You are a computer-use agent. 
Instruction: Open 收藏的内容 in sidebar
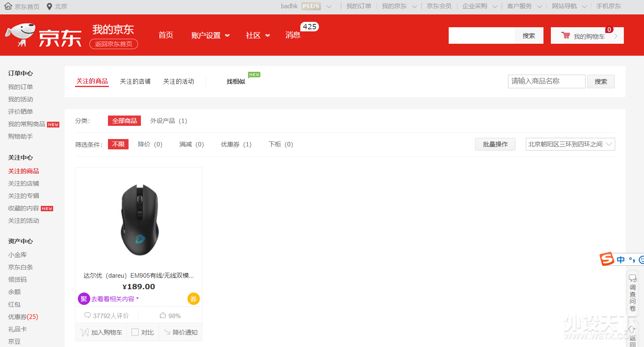coord(23,208)
